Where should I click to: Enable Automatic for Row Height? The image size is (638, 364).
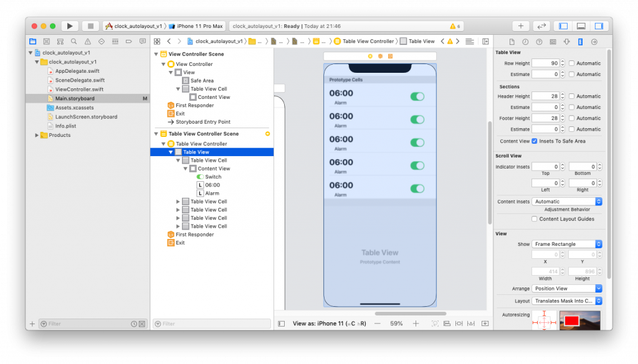572,63
